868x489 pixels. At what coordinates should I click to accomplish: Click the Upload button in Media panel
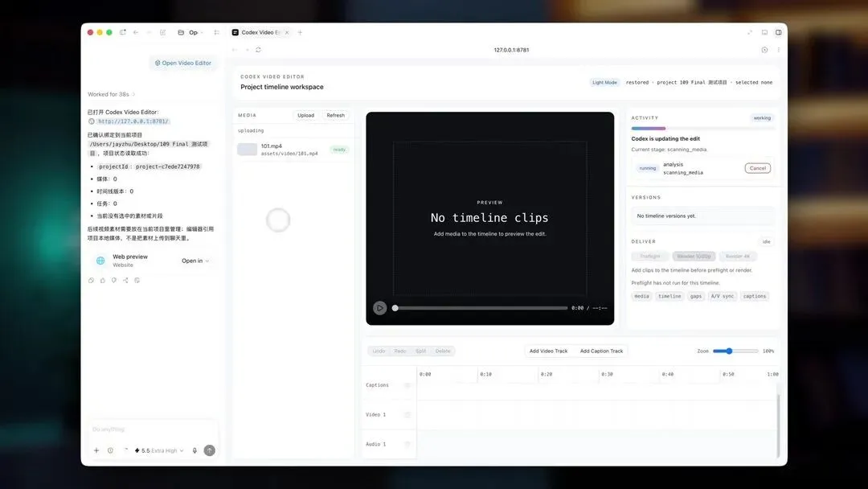[305, 115]
